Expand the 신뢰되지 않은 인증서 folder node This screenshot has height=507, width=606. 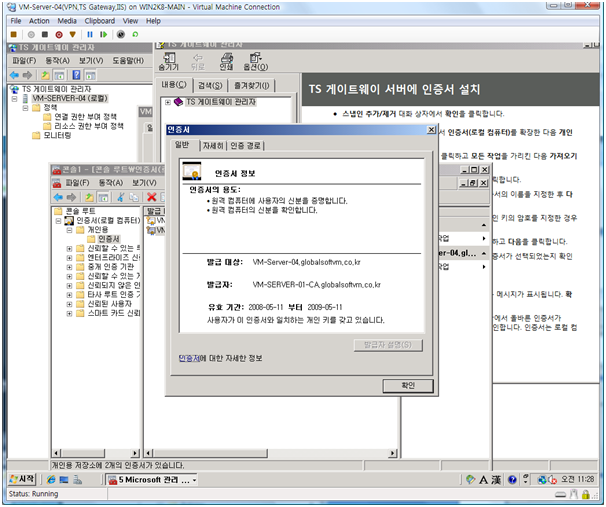pos(69,286)
